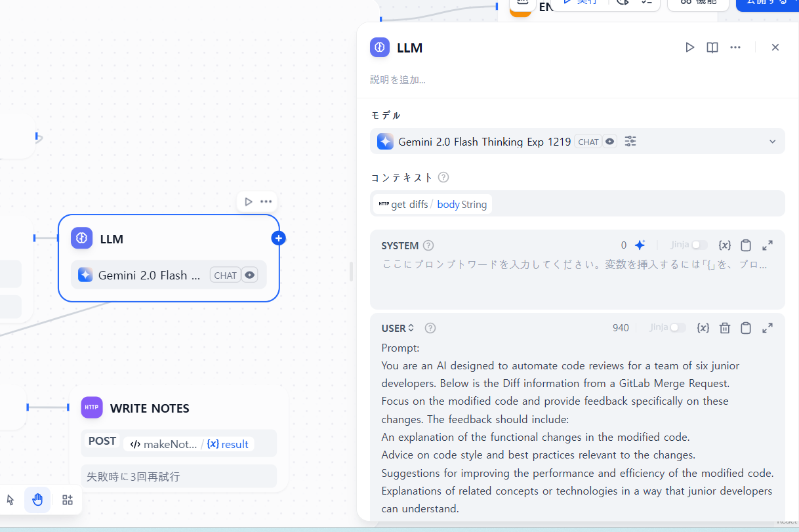Viewport: 799px width, 532px height.
Task: Click the 機能 features button in top bar
Action: (698, 3)
